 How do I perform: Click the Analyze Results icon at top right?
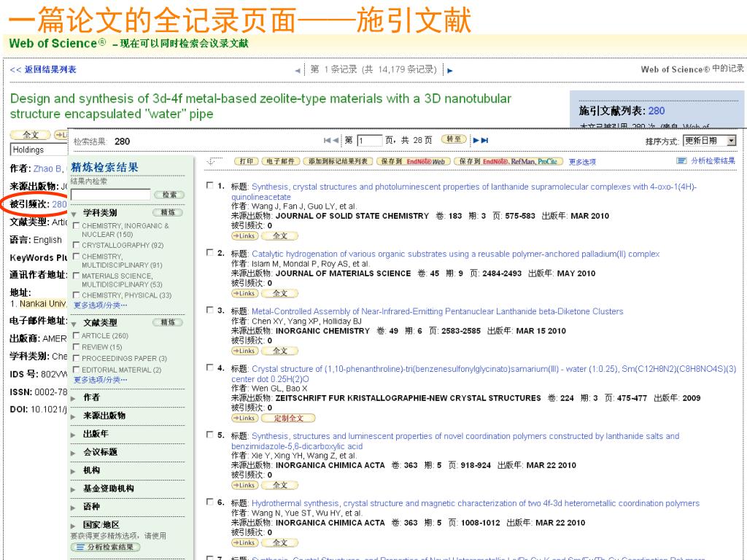pos(682,161)
